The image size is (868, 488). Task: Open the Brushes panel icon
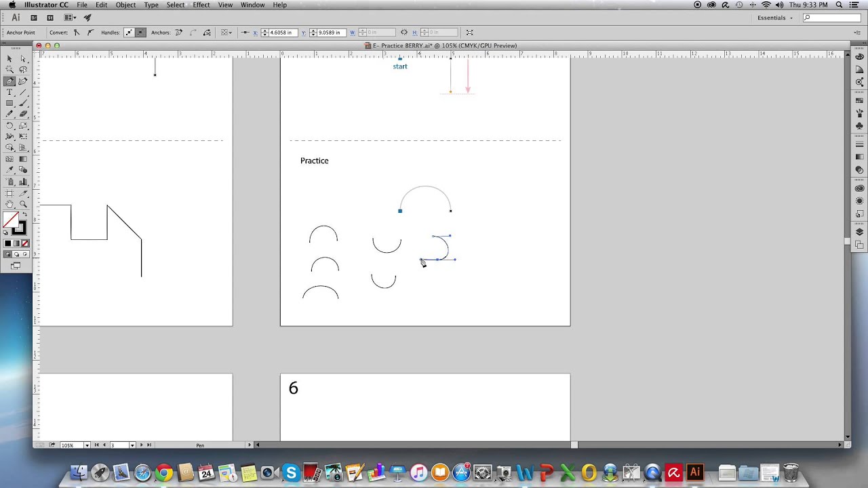point(859,113)
